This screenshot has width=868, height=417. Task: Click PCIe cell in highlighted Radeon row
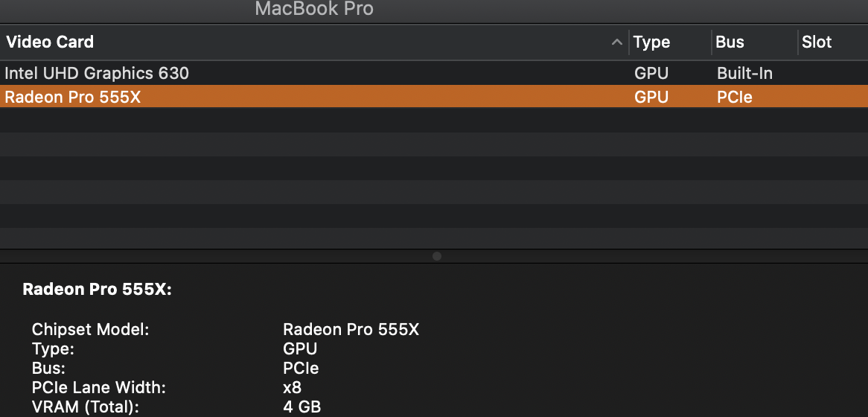coord(735,97)
